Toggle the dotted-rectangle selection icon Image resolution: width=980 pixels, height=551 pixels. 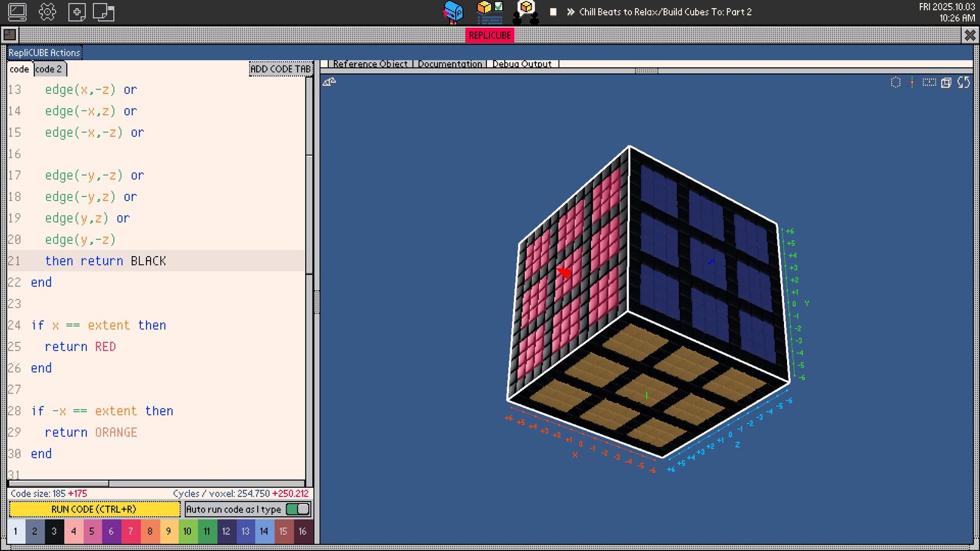tap(929, 82)
